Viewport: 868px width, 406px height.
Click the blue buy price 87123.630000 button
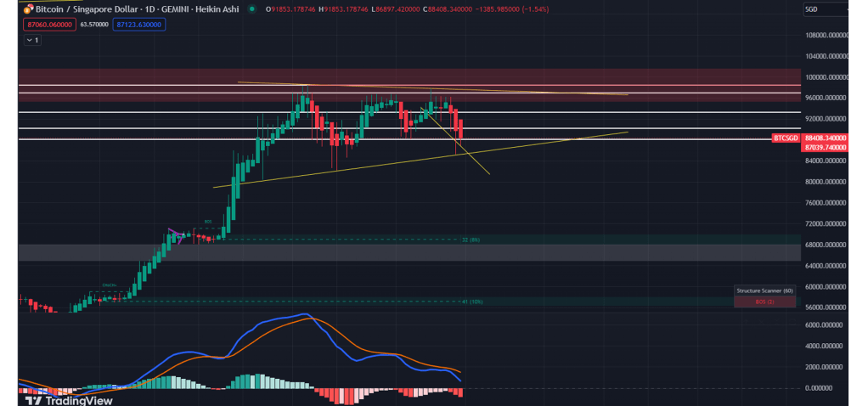(138, 25)
